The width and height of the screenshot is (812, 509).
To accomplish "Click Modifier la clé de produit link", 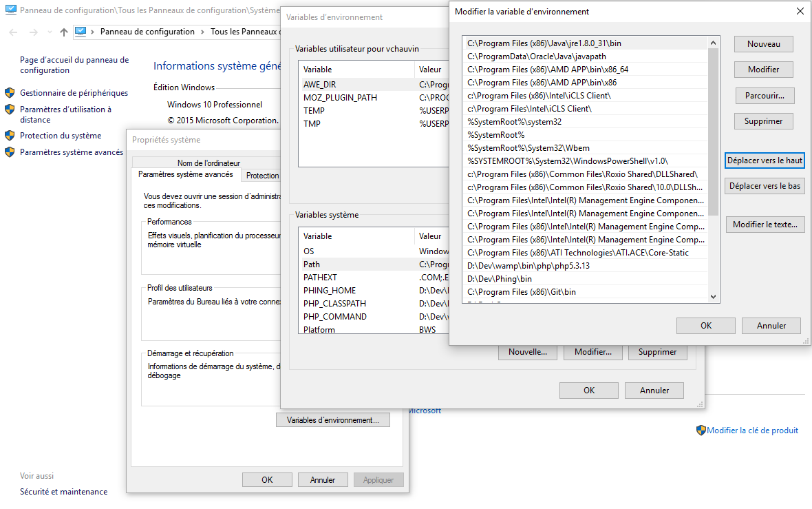I will point(752,430).
